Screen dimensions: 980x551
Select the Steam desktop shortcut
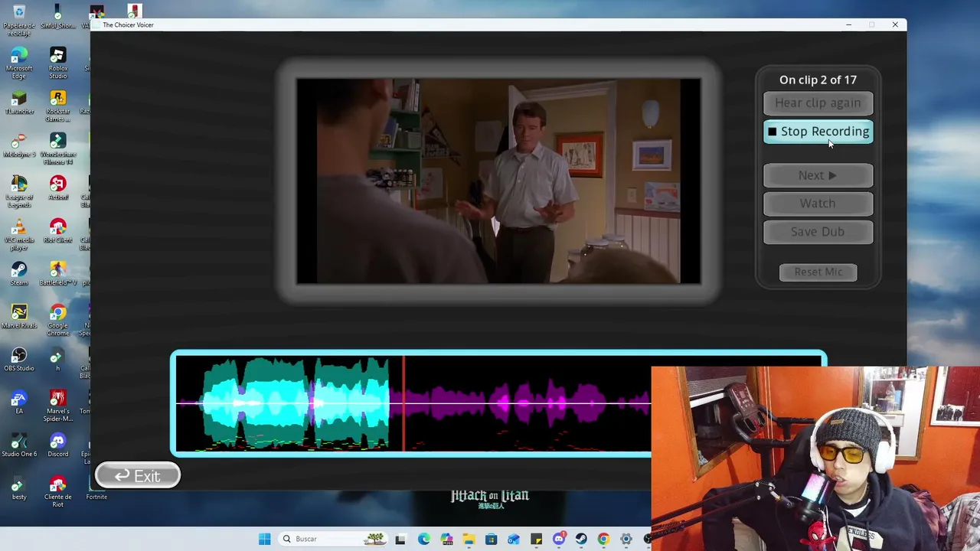(19, 274)
